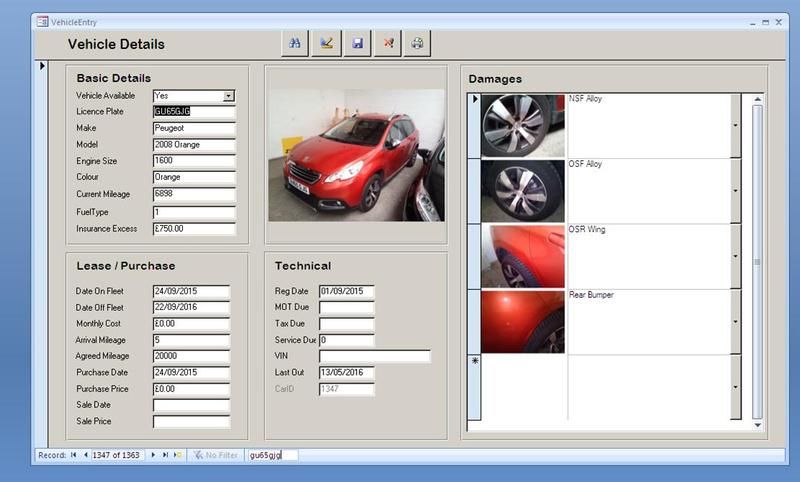Screen dimensions: 800x482
Task: Click the Date Off Fleet field
Action: click(x=191, y=308)
